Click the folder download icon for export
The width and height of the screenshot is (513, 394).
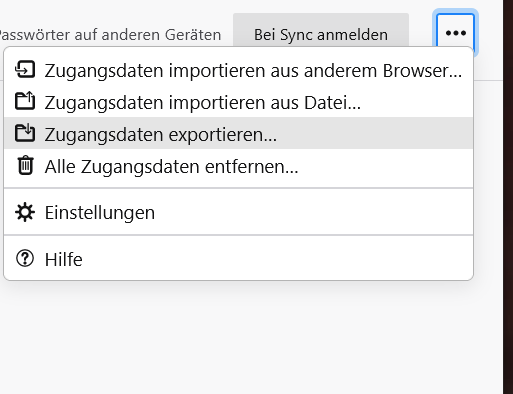(x=25, y=133)
